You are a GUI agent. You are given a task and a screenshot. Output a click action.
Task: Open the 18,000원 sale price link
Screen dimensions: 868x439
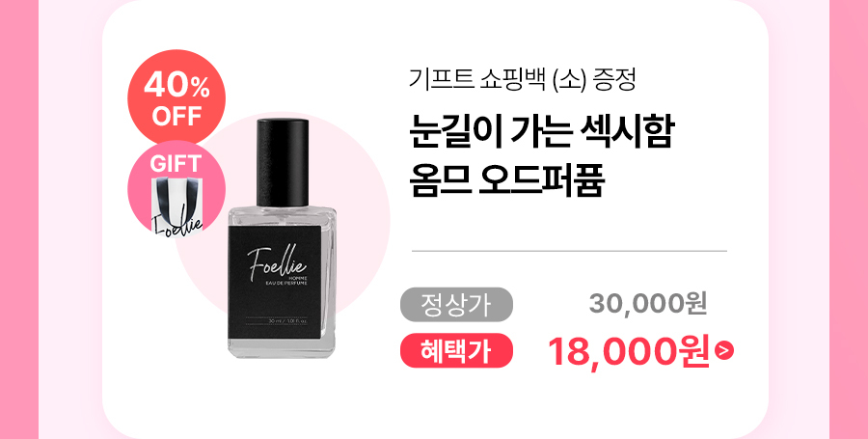point(628,351)
